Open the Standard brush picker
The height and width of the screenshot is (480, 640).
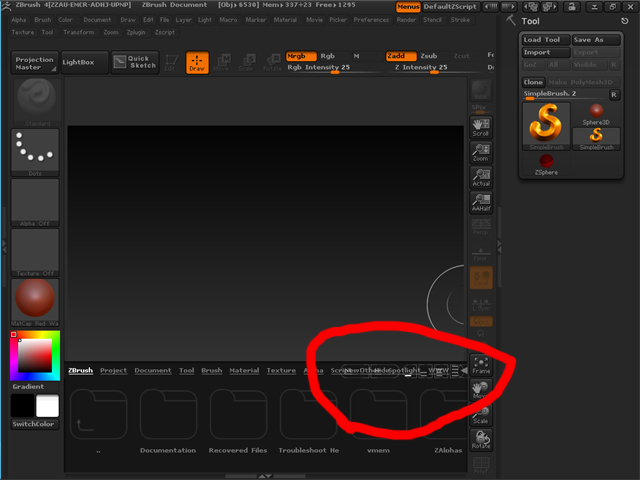(37, 102)
